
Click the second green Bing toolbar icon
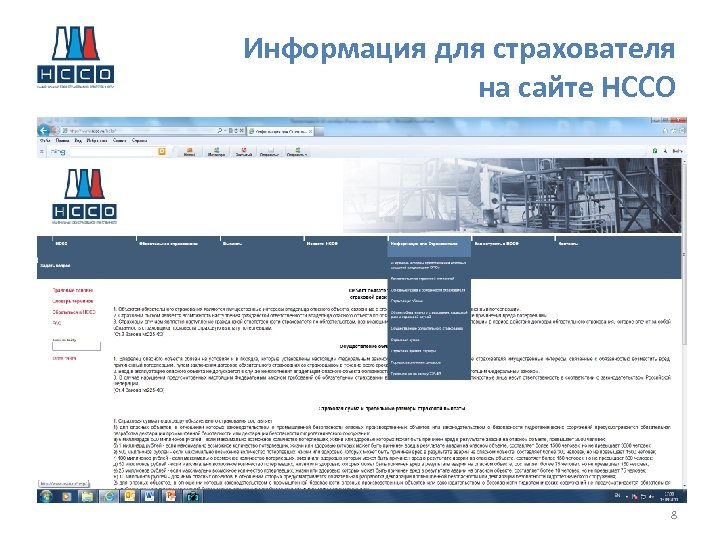click(216, 152)
